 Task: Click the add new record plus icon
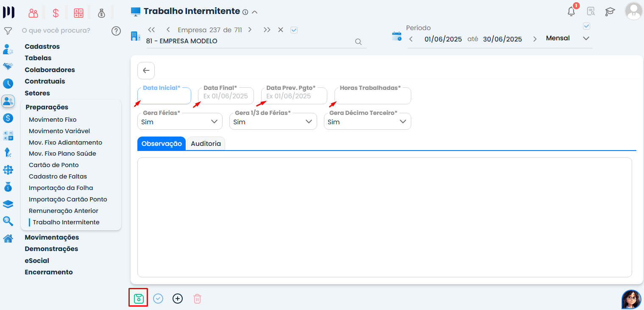pos(178,299)
